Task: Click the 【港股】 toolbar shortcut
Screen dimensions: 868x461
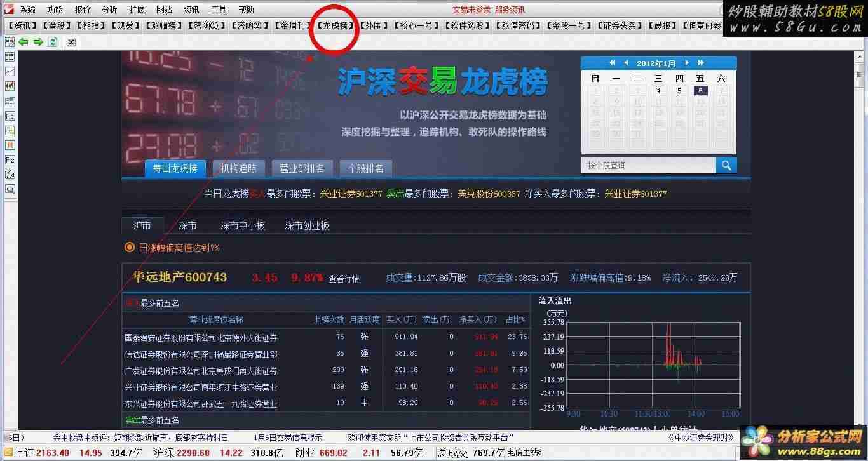Action: (x=56, y=25)
